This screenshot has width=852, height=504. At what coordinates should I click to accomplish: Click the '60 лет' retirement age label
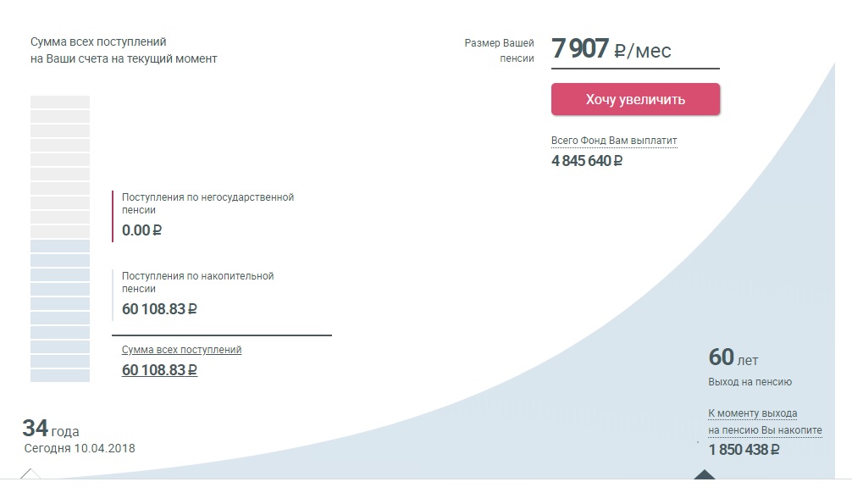click(x=733, y=357)
